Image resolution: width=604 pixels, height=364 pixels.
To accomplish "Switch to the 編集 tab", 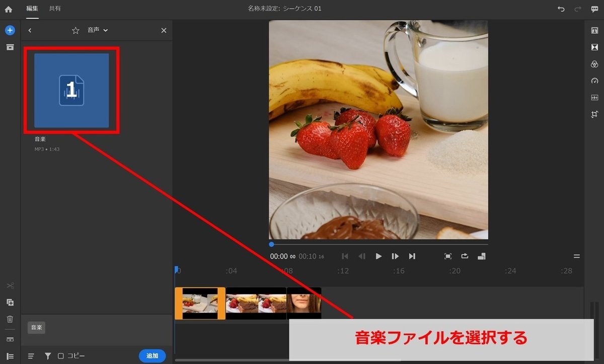I will (x=32, y=9).
